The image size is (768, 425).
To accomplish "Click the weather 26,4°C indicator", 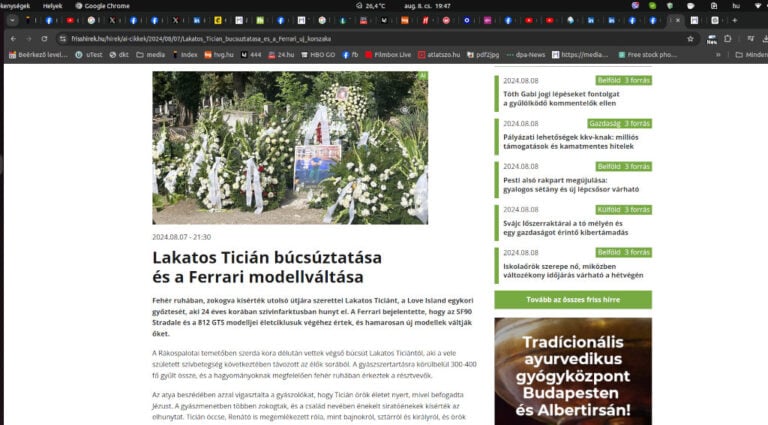I will (x=371, y=6).
